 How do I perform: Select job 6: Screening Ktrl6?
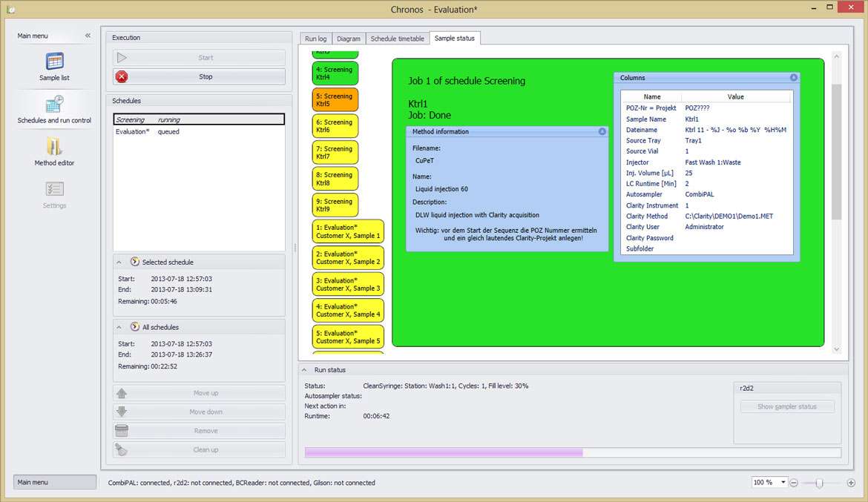pyautogui.click(x=335, y=125)
